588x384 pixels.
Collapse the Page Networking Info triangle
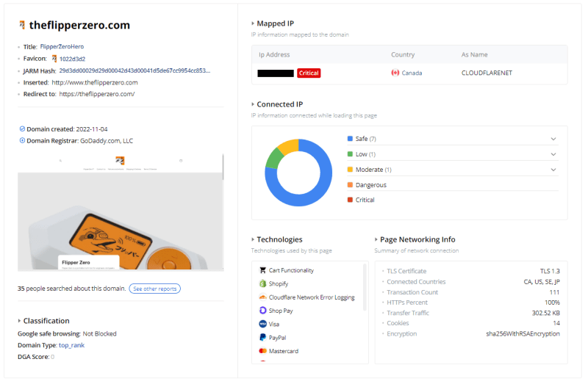point(376,239)
